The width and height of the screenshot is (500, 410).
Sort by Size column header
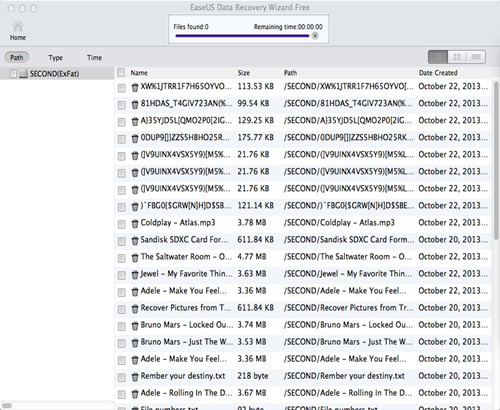pos(244,73)
